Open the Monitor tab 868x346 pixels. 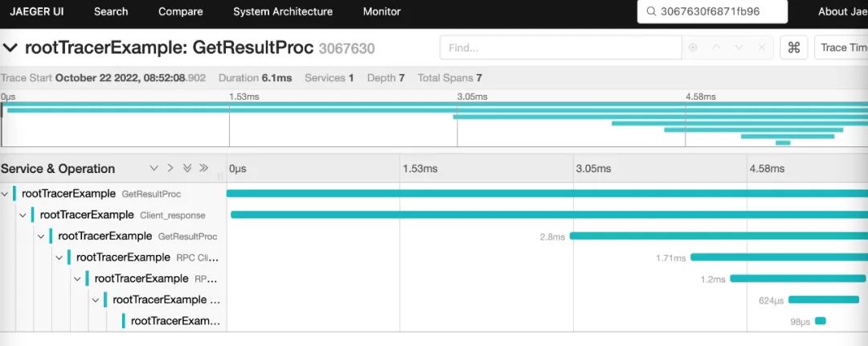click(x=382, y=11)
